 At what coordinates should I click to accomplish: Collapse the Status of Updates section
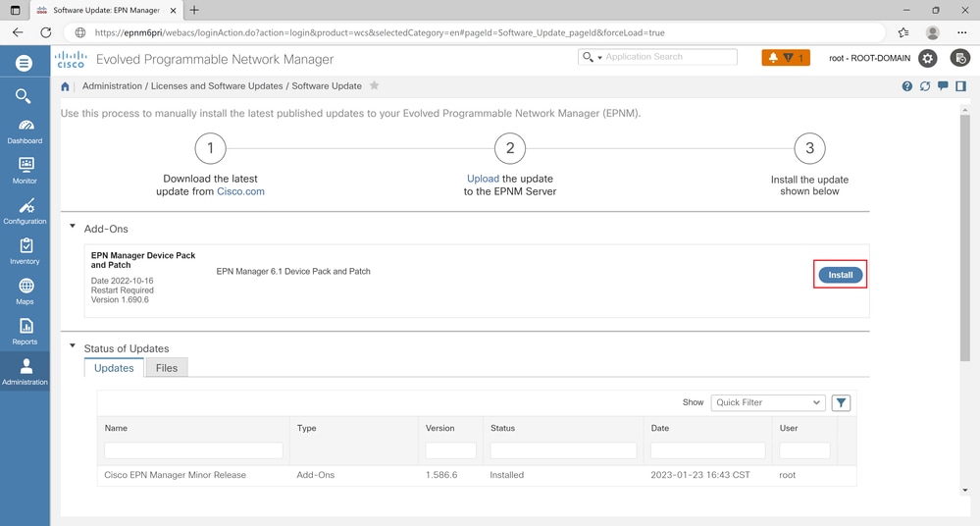(73, 345)
